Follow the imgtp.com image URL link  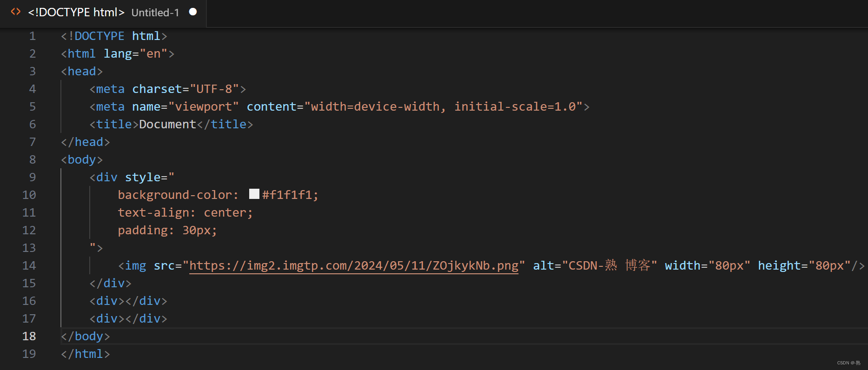click(x=354, y=266)
